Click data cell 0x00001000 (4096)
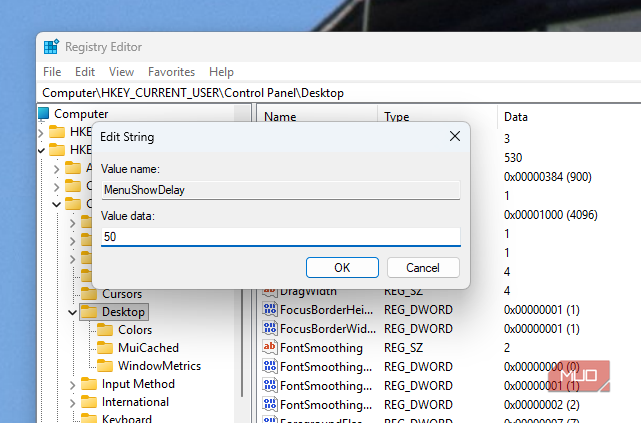 551,215
